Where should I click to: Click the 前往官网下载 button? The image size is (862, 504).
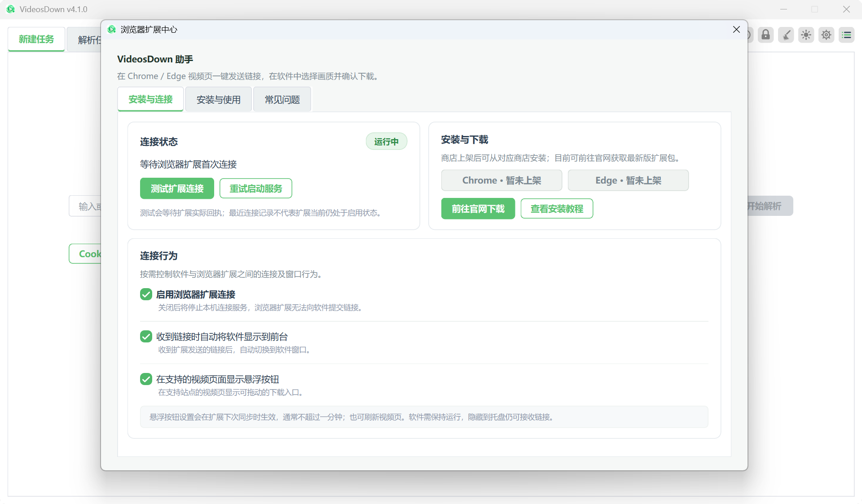(478, 209)
